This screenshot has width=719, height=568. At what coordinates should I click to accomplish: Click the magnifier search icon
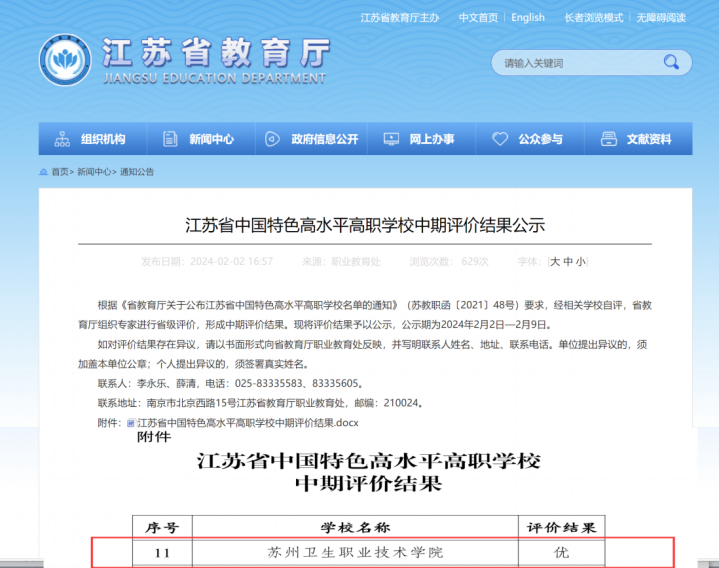[671, 62]
